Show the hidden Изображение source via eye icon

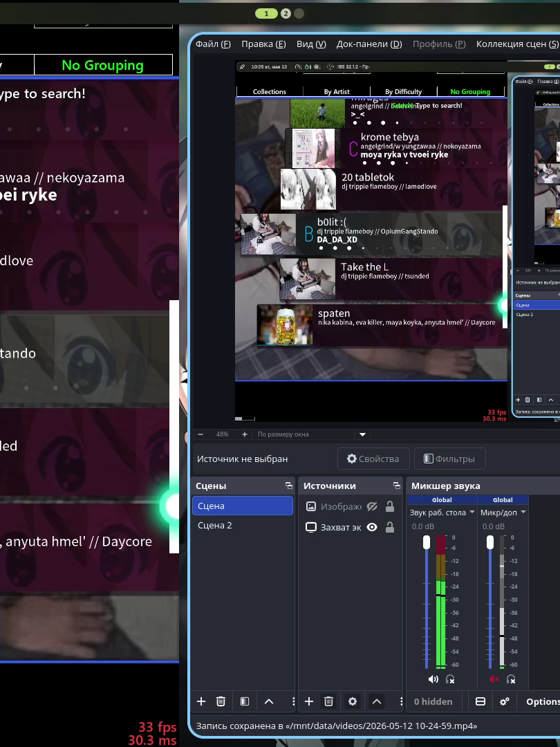coord(372,506)
